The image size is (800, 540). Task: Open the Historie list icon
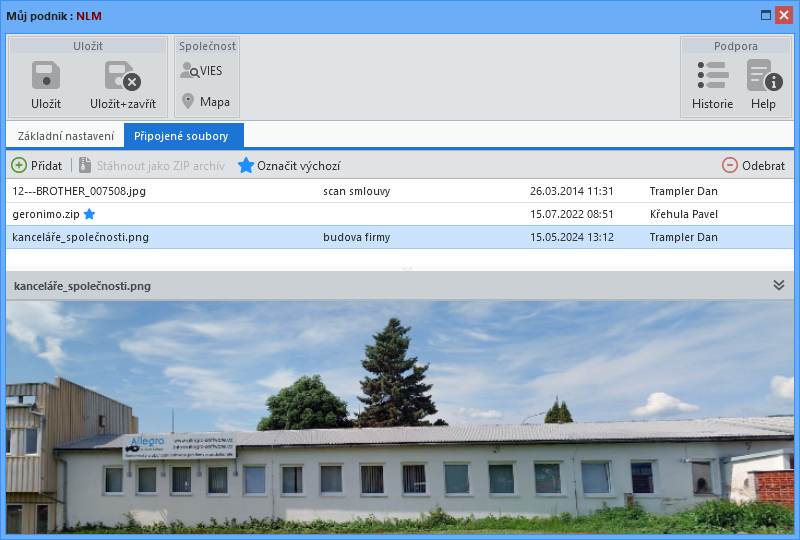(712, 76)
